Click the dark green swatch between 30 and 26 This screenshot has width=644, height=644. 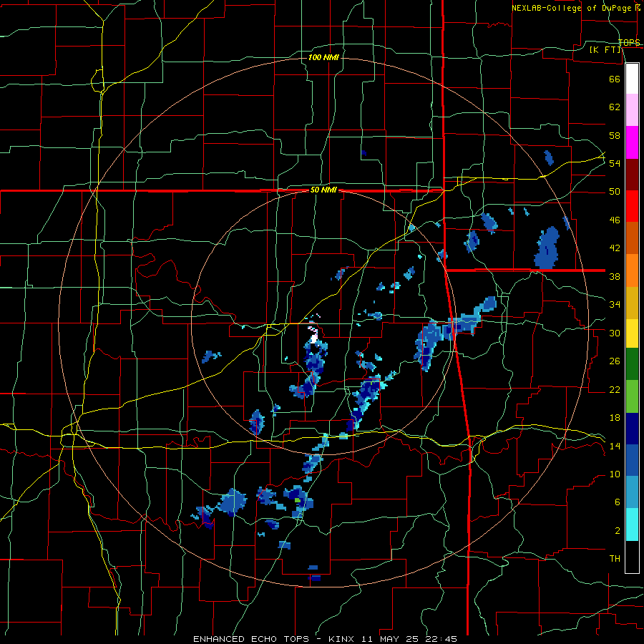632,364
